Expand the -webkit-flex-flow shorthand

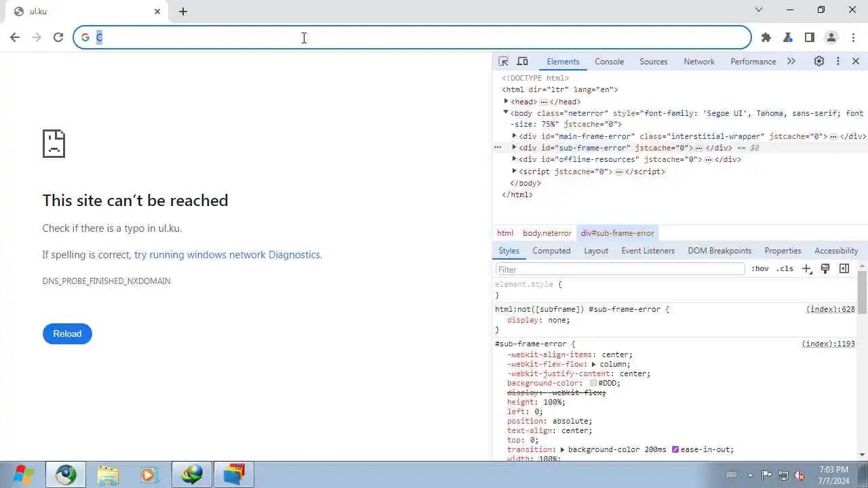594,364
